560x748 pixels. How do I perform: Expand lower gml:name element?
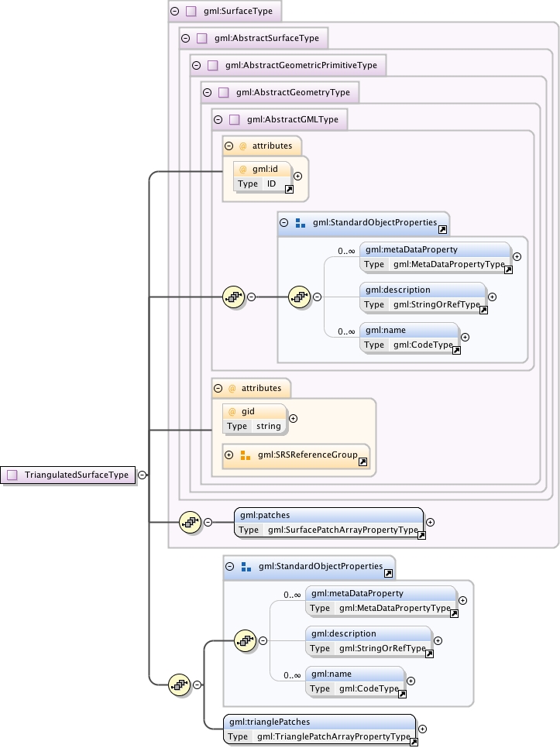click(411, 681)
